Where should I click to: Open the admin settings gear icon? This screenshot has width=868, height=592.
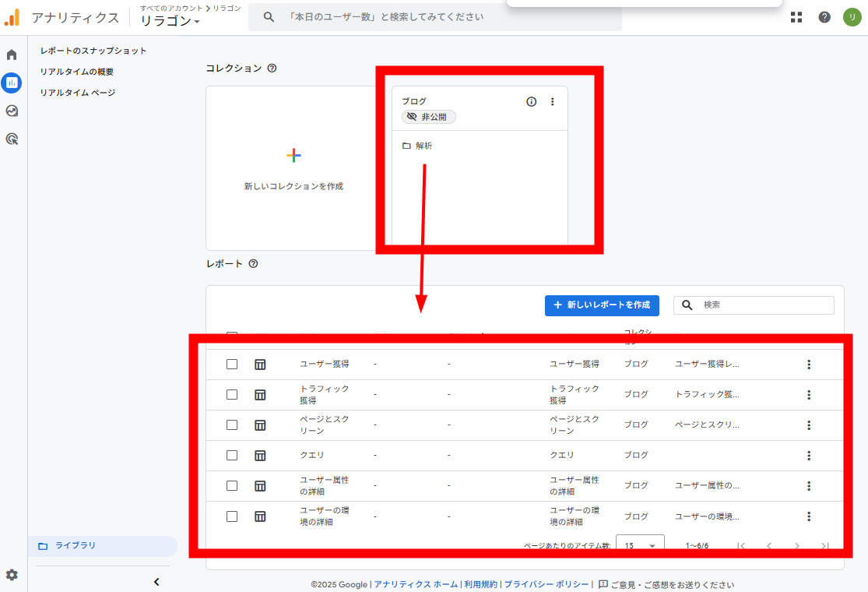pyautogui.click(x=12, y=575)
